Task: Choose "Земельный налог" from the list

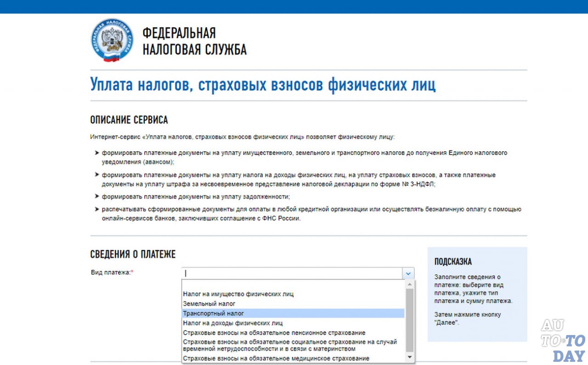Action: point(209,303)
